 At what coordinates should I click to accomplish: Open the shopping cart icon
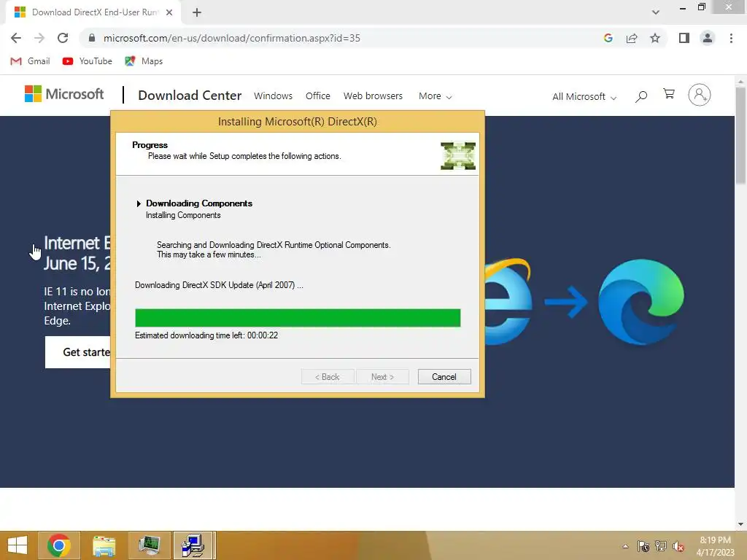click(669, 94)
